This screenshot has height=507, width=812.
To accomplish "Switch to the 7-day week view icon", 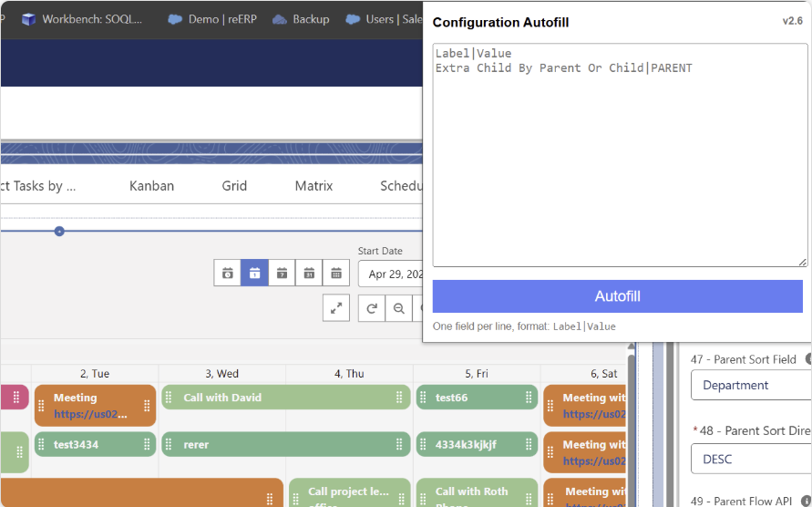I will 282,274.
